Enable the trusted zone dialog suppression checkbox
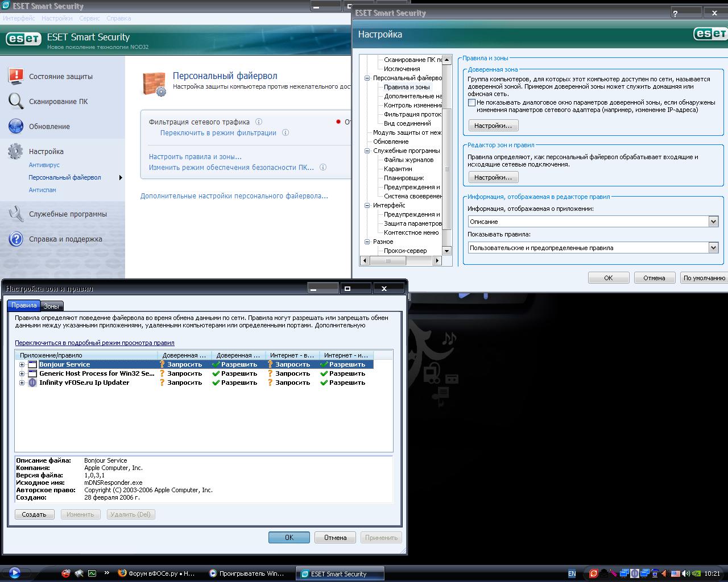Viewport: 728px width, 582px height. (x=471, y=103)
